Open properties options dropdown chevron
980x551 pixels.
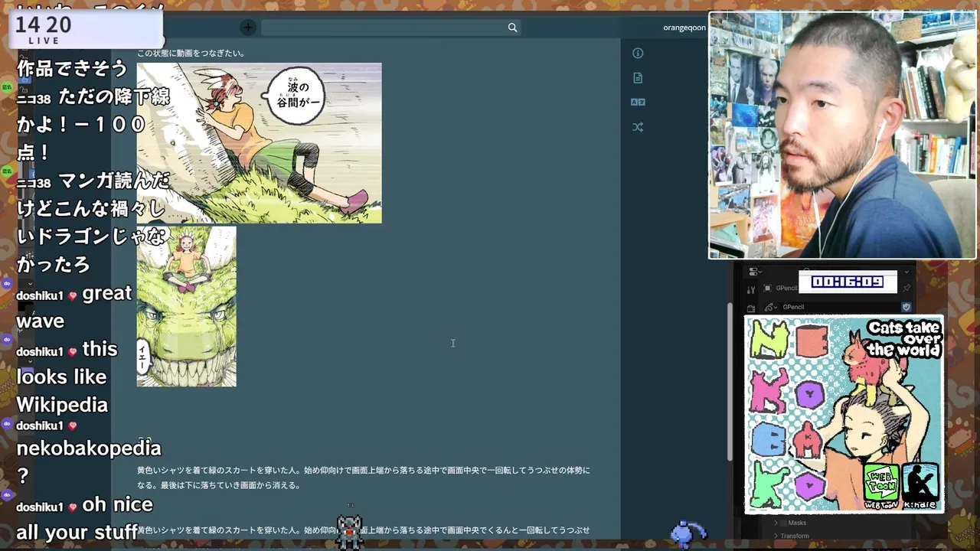906,272
